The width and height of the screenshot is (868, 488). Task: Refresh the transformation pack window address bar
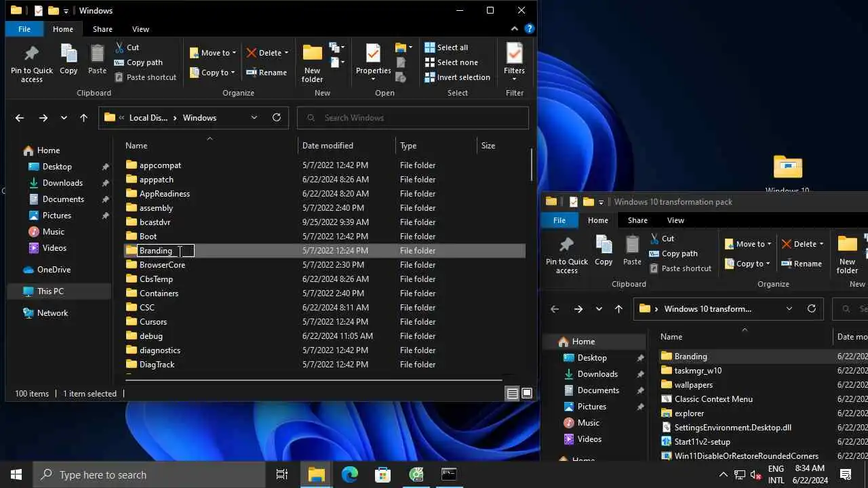[812, 308]
